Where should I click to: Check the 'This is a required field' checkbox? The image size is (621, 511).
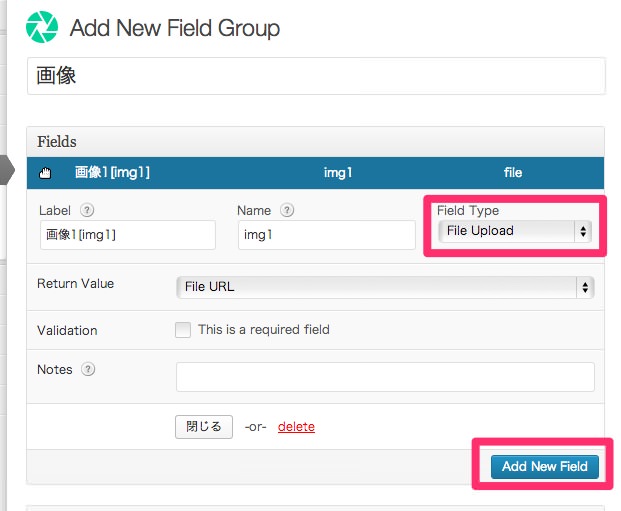pyautogui.click(x=183, y=330)
